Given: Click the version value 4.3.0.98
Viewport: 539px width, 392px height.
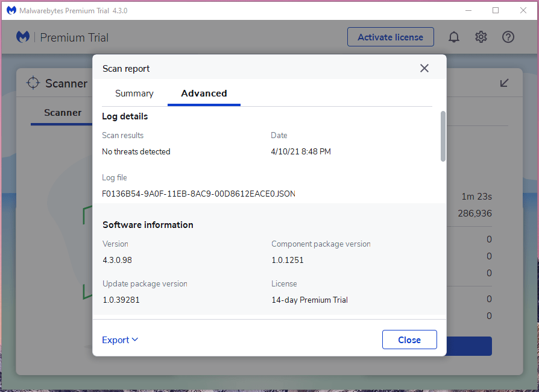Looking at the screenshot, I should 117,260.
